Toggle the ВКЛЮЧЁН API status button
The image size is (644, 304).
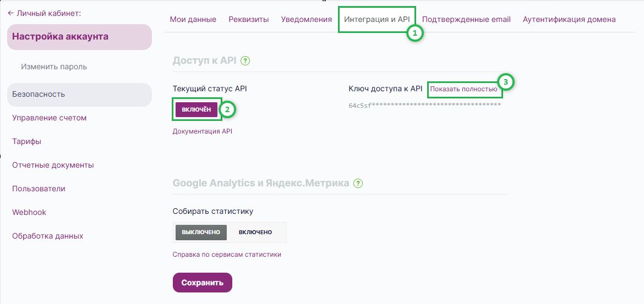pos(197,109)
